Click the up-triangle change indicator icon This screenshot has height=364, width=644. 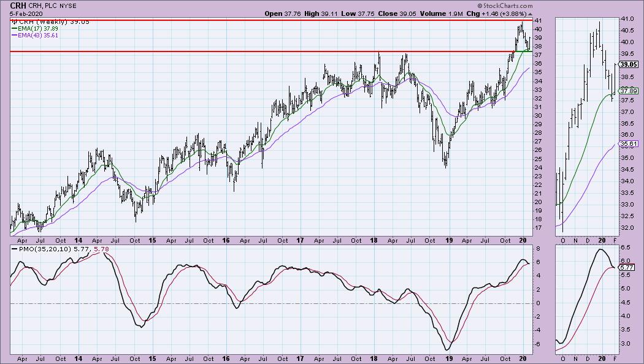(x=530, y=14)
